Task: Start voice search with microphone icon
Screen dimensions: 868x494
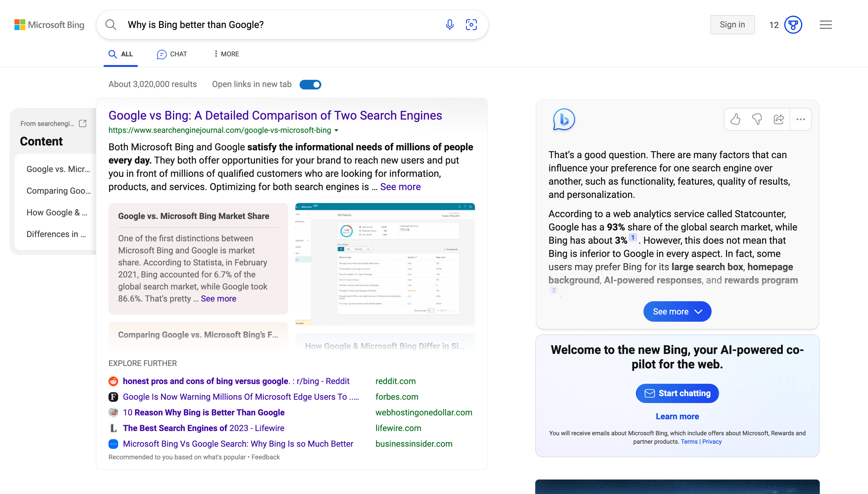Action: coord(450,25)
